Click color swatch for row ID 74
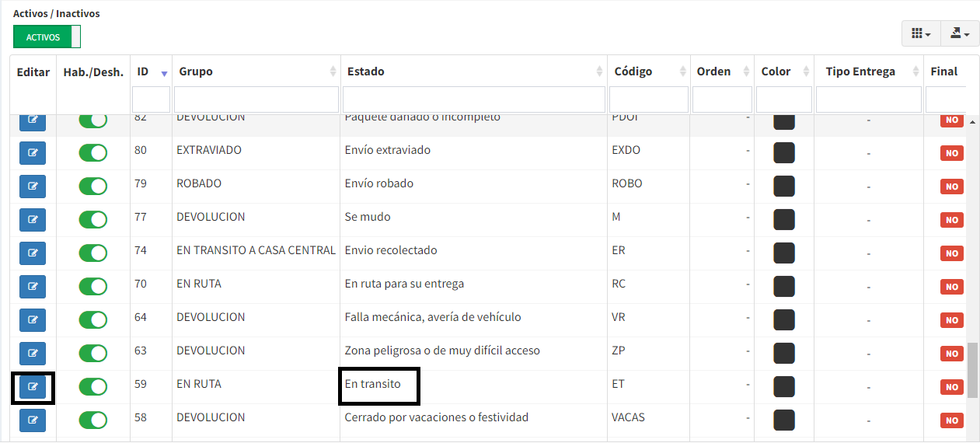The width and height of the screenshot is (980, 443). pyautogui.click(x=783, y=253)
